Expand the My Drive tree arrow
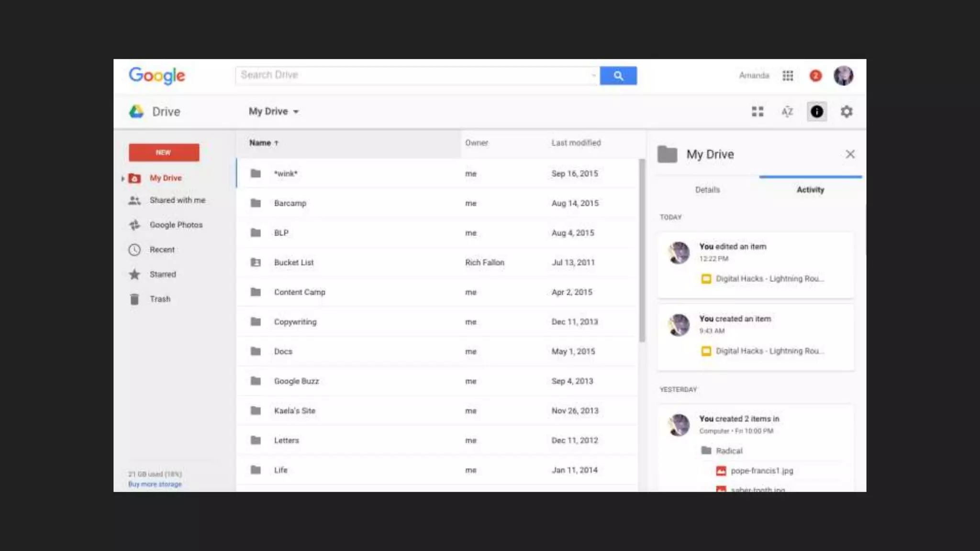Screen dimensions: 980x551 pyautogui.click(x=123, y=178)
